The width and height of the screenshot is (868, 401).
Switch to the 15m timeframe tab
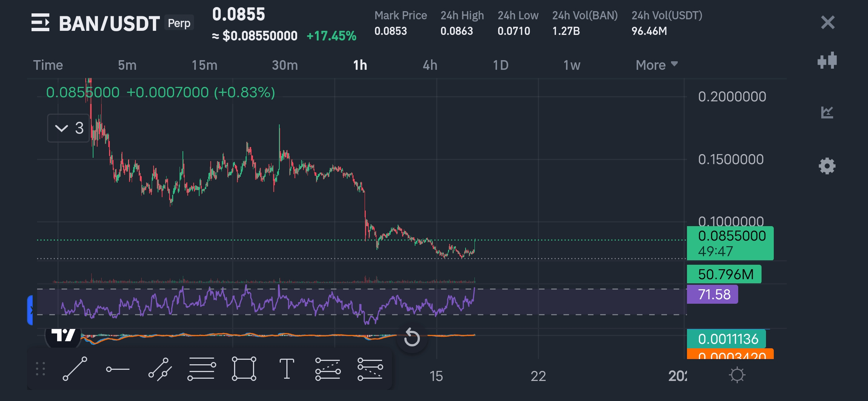click(204, 65)
